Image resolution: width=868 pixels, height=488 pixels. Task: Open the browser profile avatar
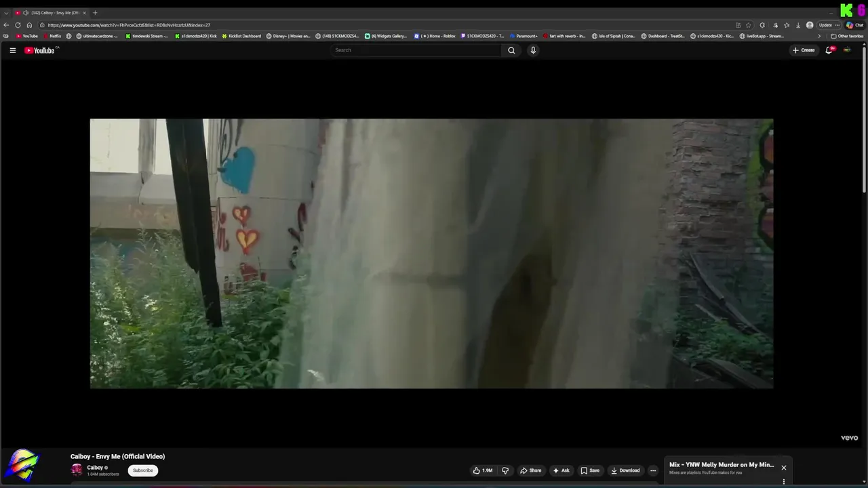pos(810,25)
